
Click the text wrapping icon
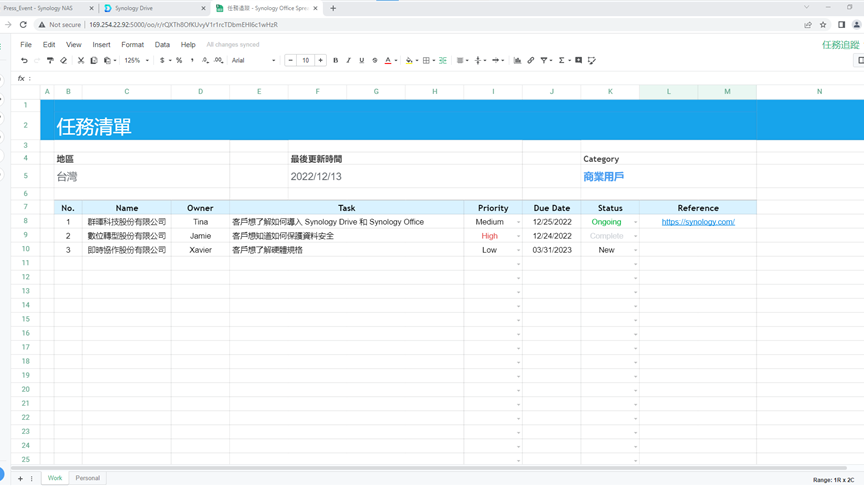(495, 61)
